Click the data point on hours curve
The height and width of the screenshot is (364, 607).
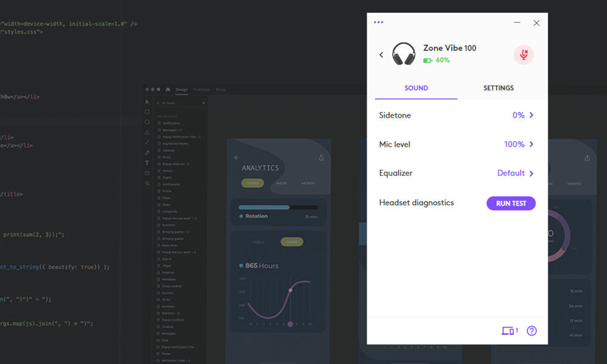[x=290, y=290]
